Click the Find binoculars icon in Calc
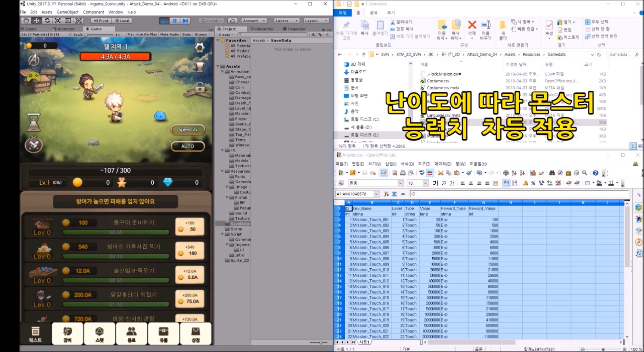The image size is (644, 352). point(552,173)
